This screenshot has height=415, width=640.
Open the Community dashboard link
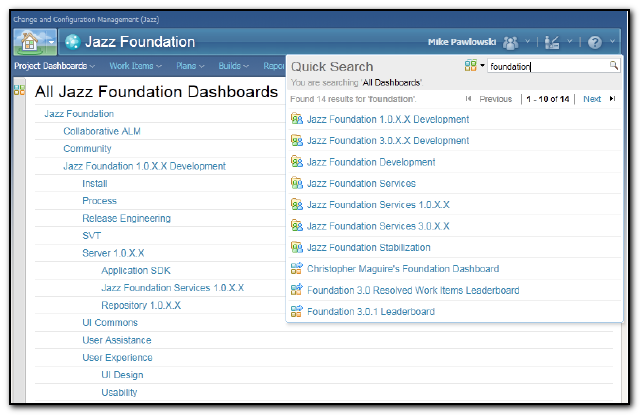(x=87, y=149)
